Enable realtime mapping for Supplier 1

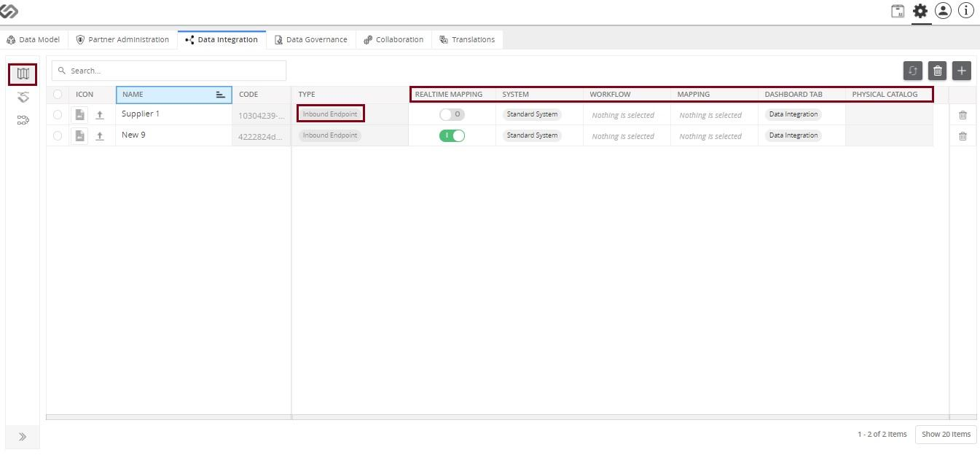pyautogui.click(x=452, y=114)
